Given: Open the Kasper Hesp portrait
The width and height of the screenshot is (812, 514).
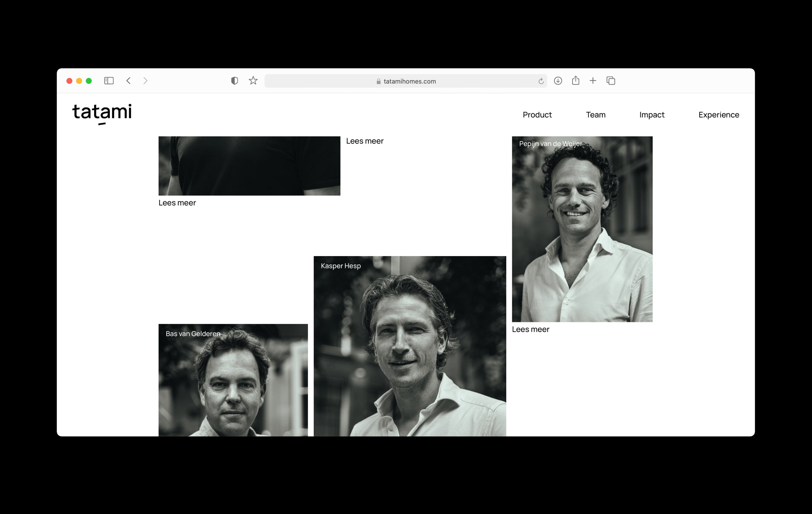Looking at the screenshot, I should (x=410, y=346).
